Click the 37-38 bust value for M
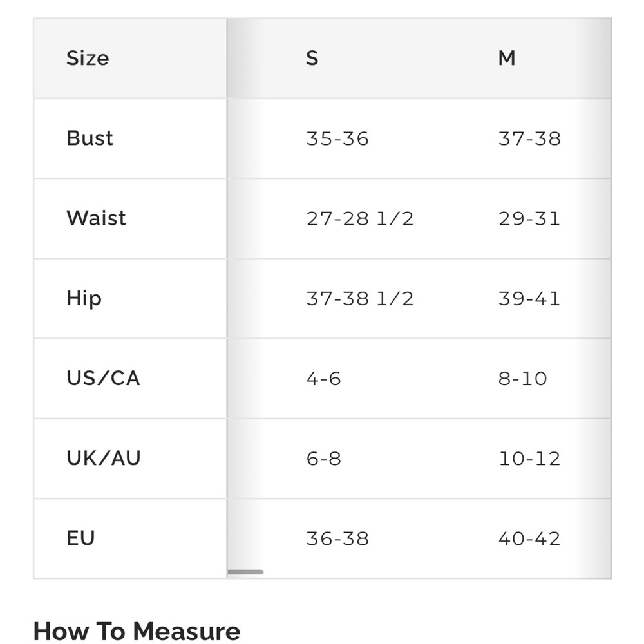Viewport: 644px width, 644px height. tap(529, 138)
